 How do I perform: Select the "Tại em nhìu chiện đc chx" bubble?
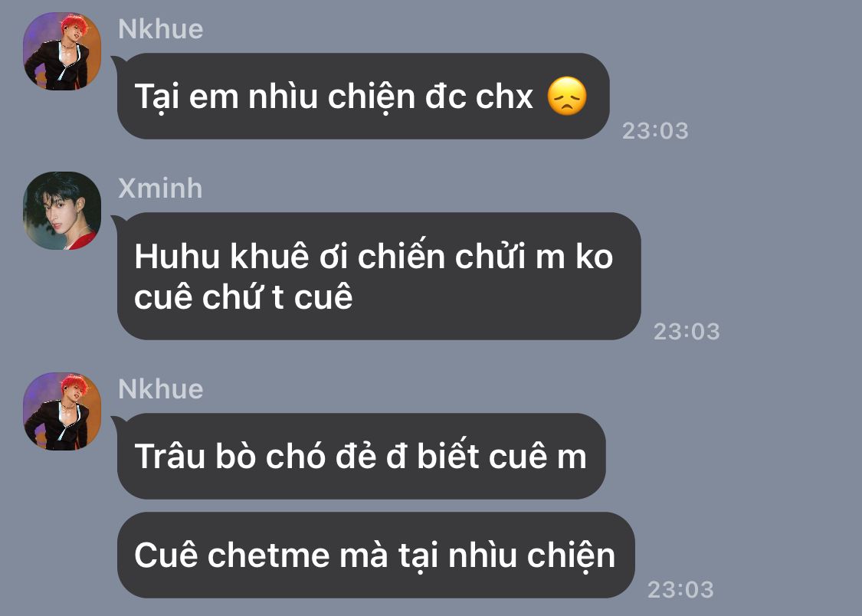click(x=363, y=97)
